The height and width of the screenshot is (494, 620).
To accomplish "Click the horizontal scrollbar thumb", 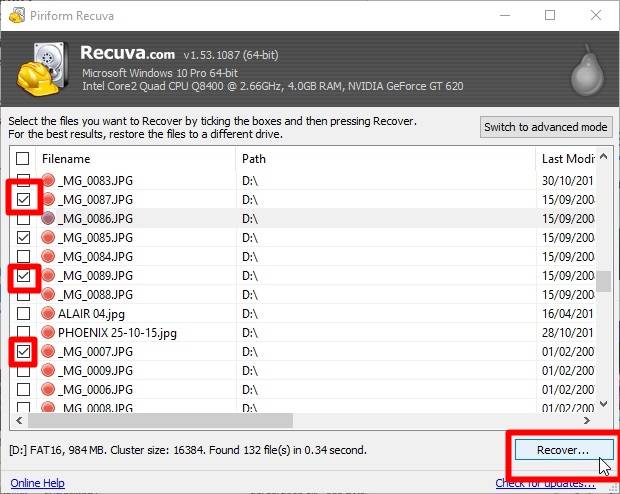I will pyautogui.click(x=161, y=420).
